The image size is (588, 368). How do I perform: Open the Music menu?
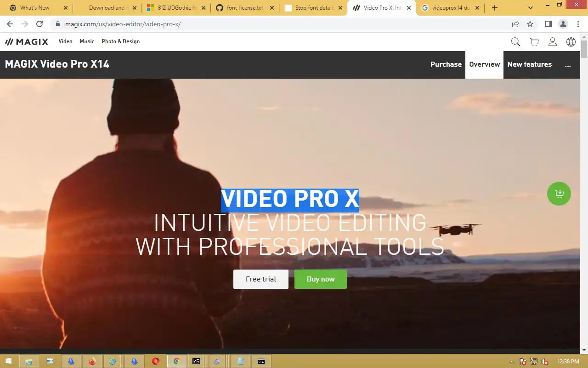click(x=87, y=41)
